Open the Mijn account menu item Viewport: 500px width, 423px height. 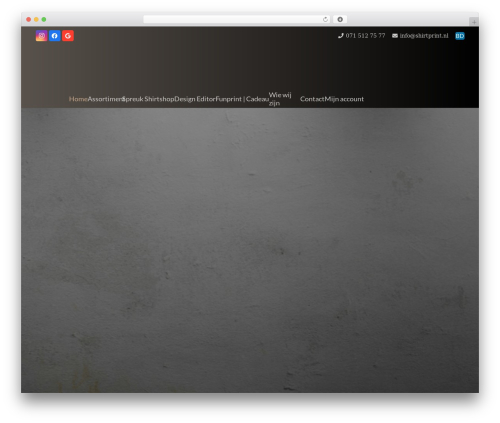[x=344, y=99]
